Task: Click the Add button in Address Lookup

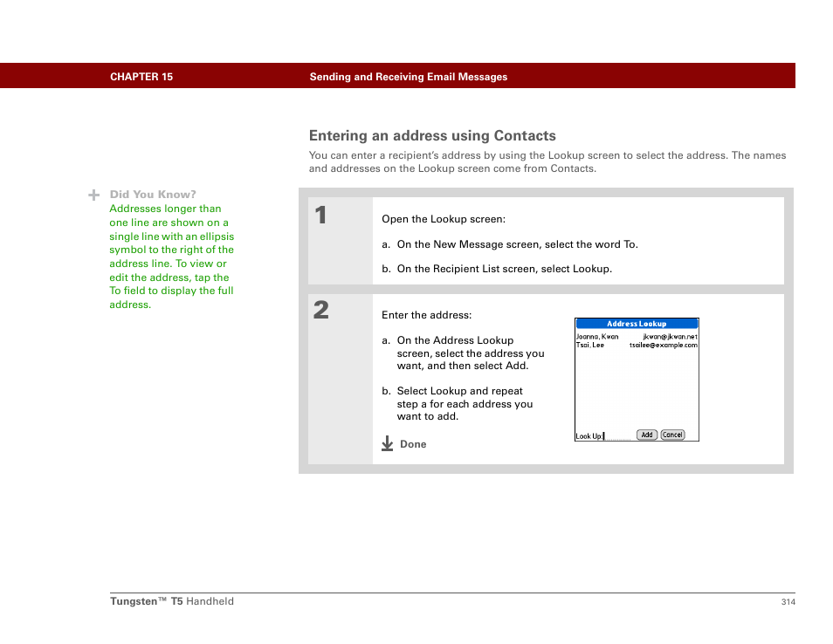Action: click(646, 435)
